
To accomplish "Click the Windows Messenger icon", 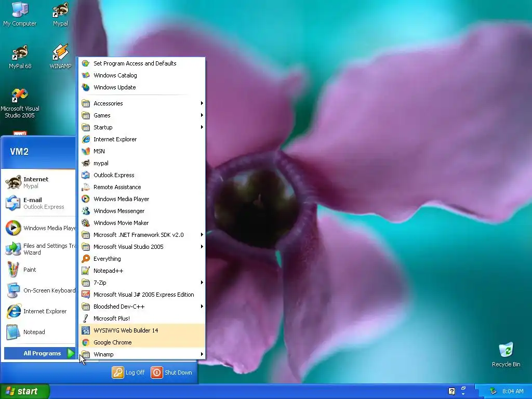I will click(x=86, y=211).
